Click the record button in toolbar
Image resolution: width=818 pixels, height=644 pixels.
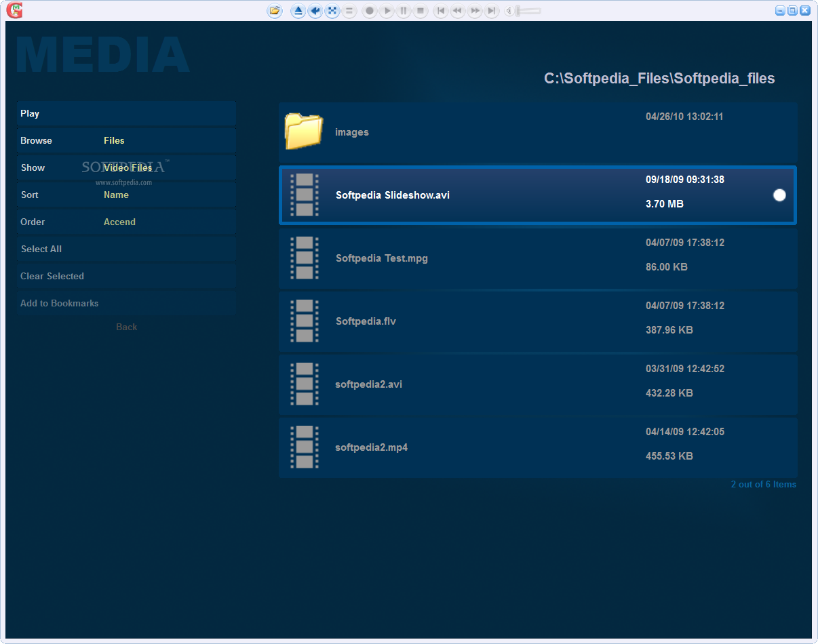click(370, 11)
